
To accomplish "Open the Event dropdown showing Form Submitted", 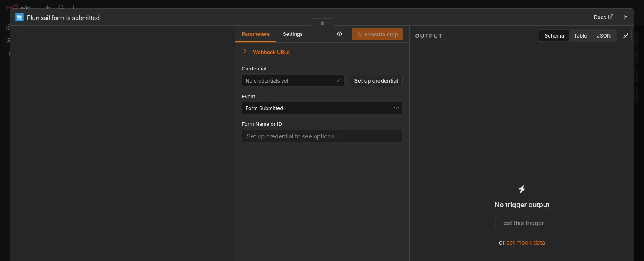I will 322,108.
